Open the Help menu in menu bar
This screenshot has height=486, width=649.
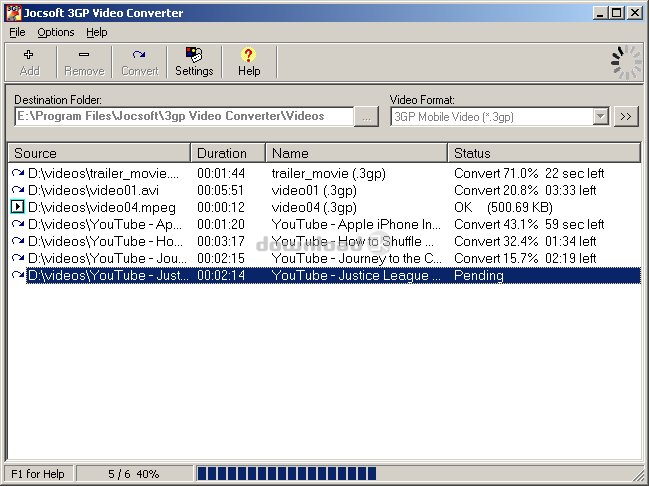[x=96, y=32]
